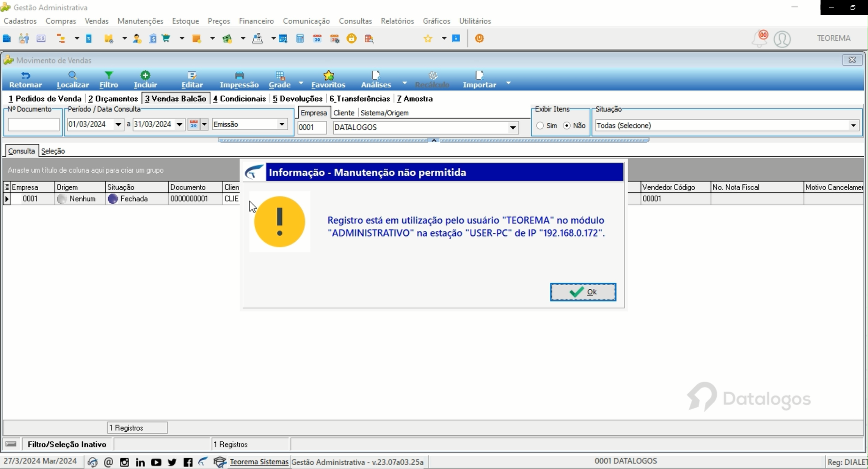Screen dimensions: 868x469
Task: Open the YouTube icon in status bar
Action: pyautogui.click(x=156, y=462)
